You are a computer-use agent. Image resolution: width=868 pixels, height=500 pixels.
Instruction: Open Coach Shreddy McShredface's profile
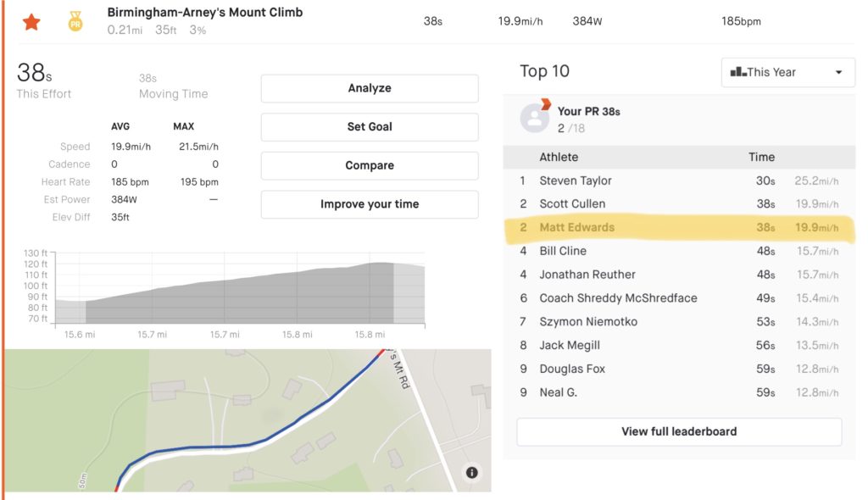pos(618,298)
